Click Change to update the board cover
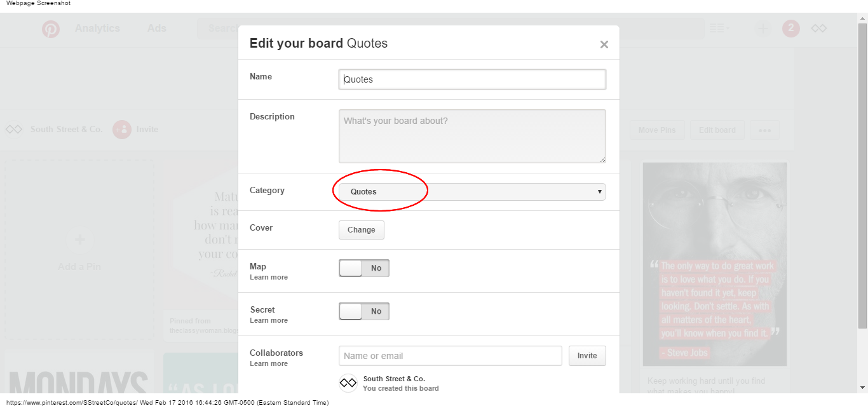The width and height of the screenshot is (868, 406). (361, 230)
